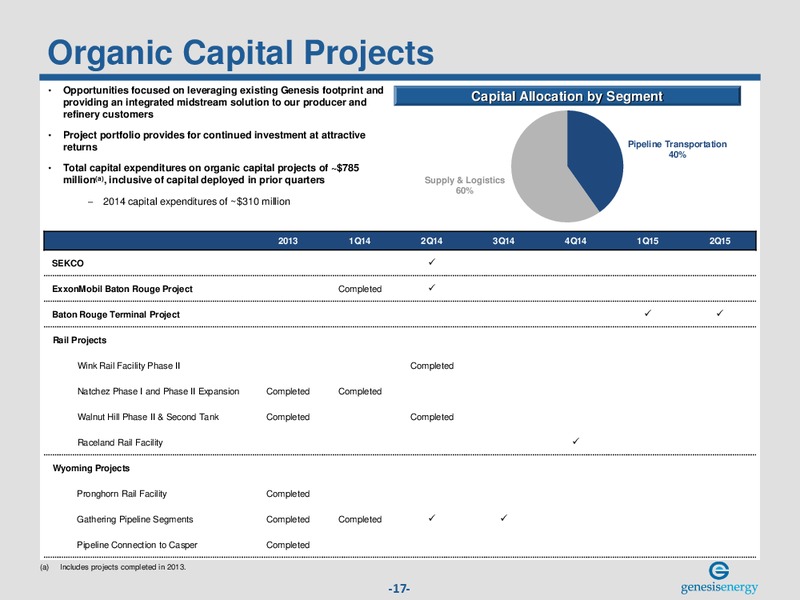Click Completed in Pipeline Connection to Casper row

(x=288, y=545)
